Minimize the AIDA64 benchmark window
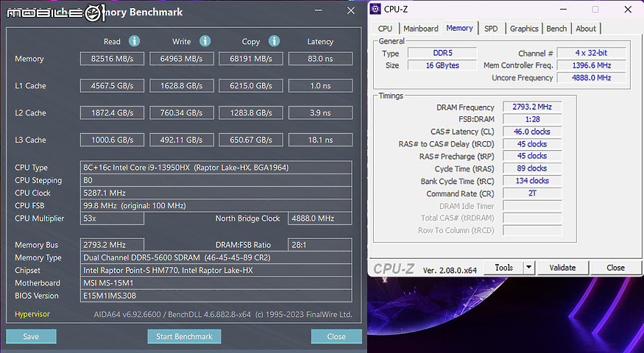 pyautogui.click(x=318, y=11)
